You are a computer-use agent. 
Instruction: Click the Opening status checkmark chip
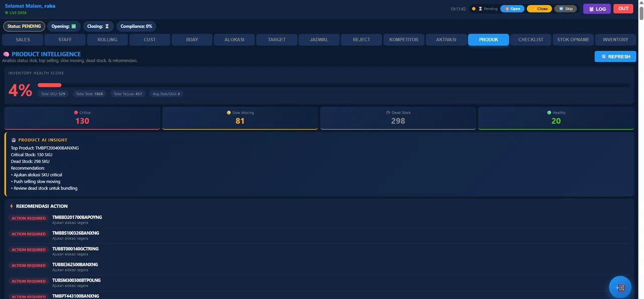tap(63, 26)
